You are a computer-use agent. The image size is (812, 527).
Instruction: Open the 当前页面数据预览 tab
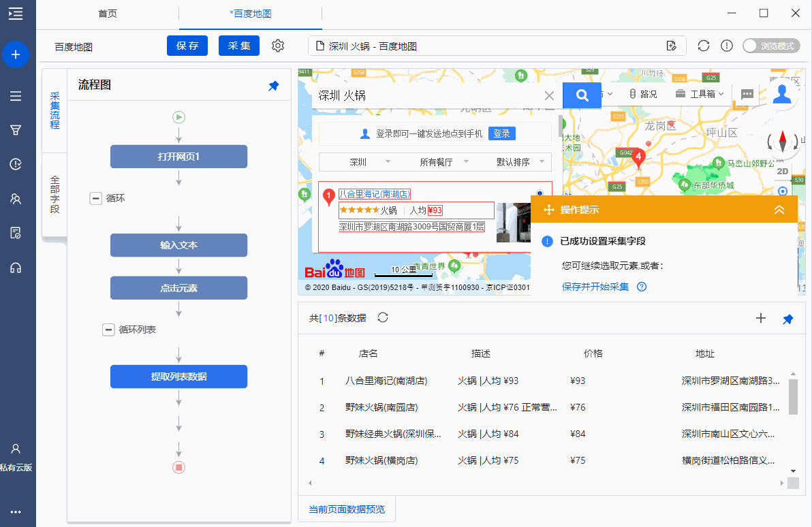point(347,509)
